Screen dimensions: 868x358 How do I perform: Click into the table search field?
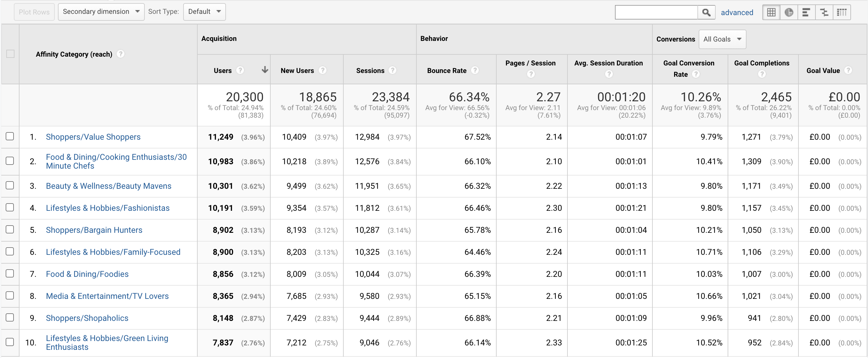pyautogui.click(x=656, y=13)
